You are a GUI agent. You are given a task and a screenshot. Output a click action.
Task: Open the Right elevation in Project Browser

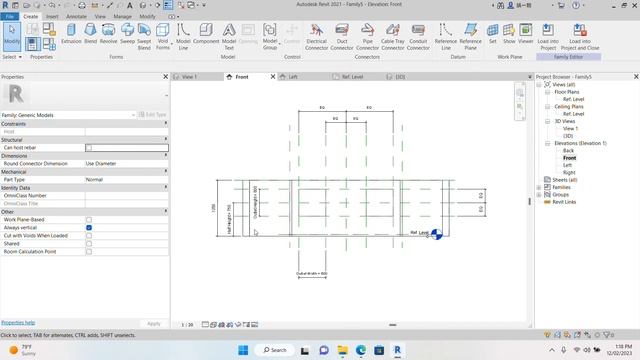click(569, 173)
